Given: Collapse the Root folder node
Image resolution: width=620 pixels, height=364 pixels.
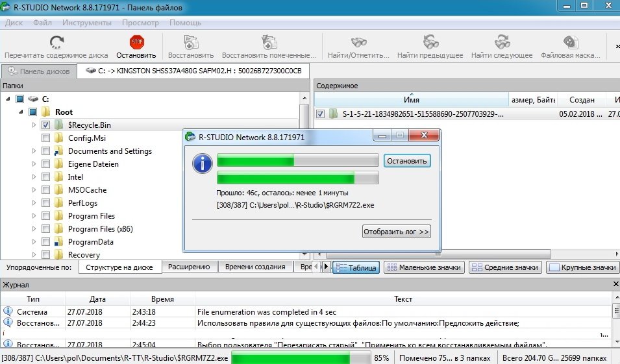Looking at the screenshot, I should pos(21,112).
